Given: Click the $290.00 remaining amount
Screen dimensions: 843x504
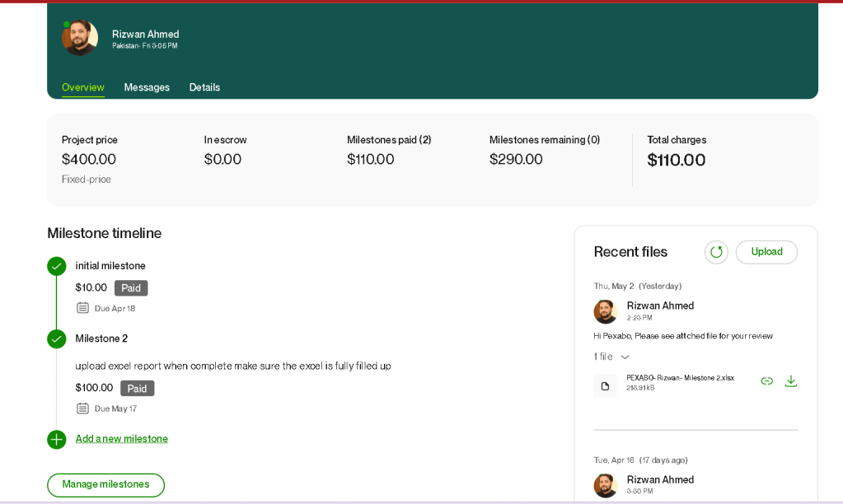Looking at the screenshot, I should pos(516,159).
